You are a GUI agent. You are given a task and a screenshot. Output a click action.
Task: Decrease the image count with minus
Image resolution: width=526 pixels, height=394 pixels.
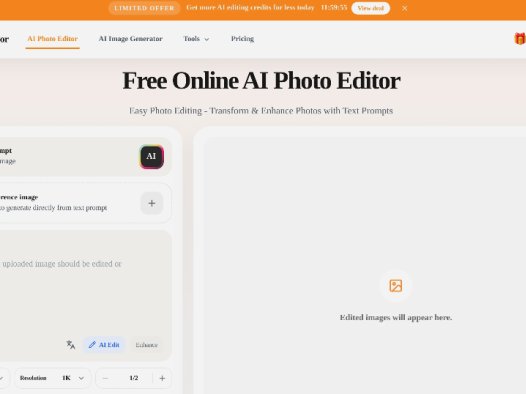pyautogui.click(x=105, y=378)
